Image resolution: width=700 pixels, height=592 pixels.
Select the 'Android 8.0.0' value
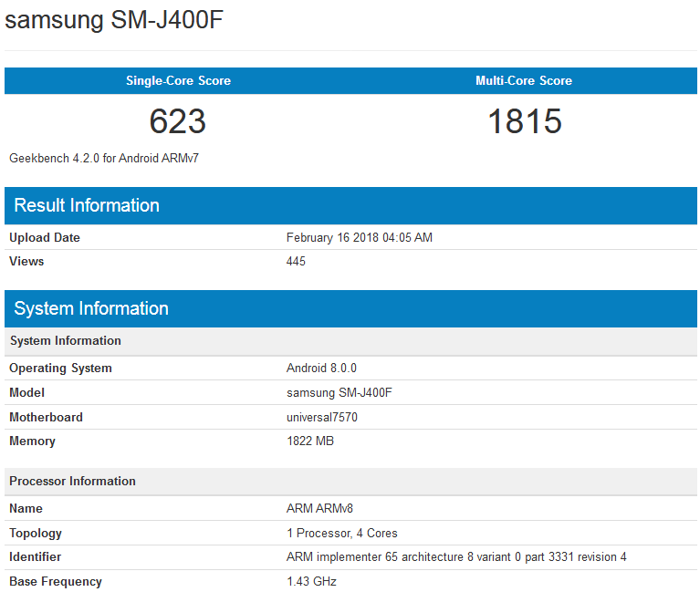click(321, 368)
